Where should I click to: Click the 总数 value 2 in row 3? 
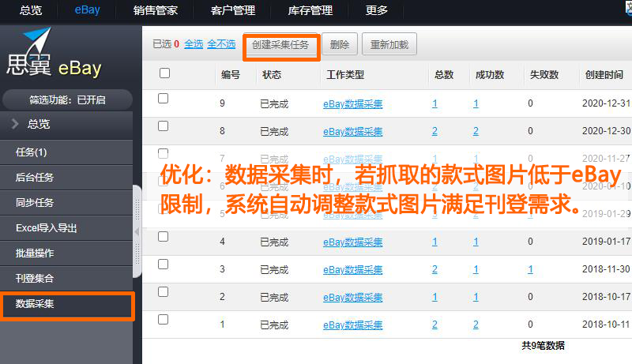tap(434, 269)
